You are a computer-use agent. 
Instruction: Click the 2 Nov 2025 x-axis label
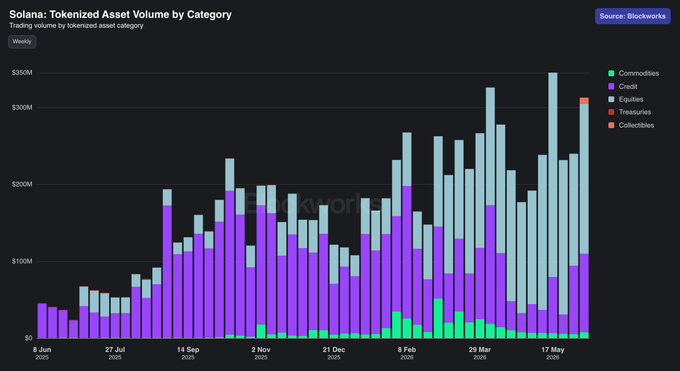[261, 353]
